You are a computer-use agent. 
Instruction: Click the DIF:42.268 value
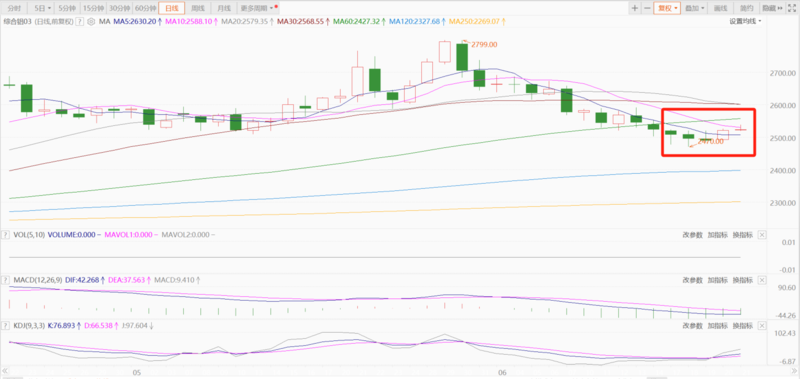82,280
